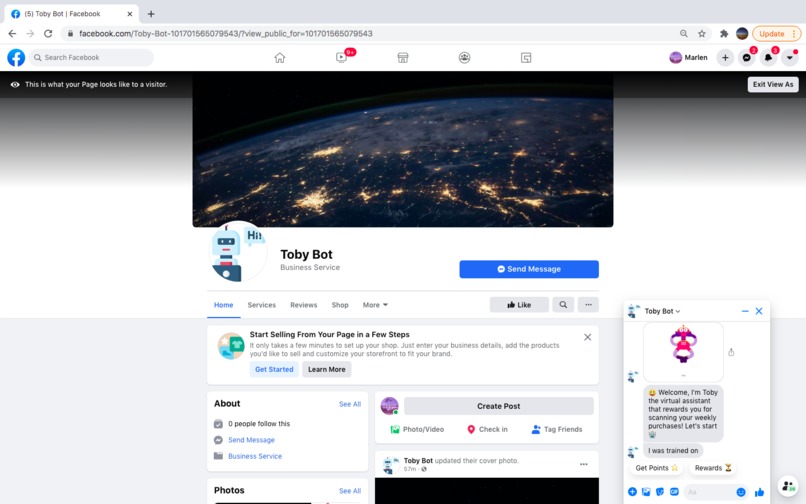Click the Exit View As button
The image size is (806, 504).
773,84
